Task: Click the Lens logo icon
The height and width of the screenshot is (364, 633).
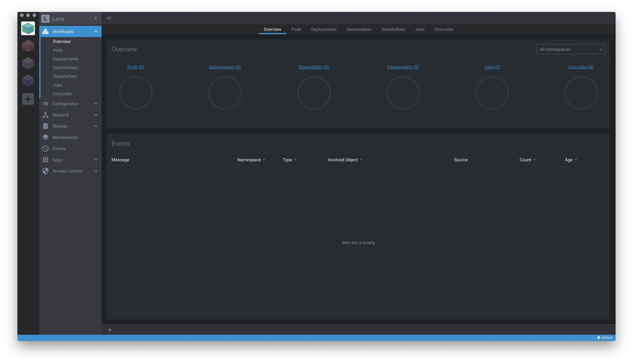Action: (x=45, y=19)
